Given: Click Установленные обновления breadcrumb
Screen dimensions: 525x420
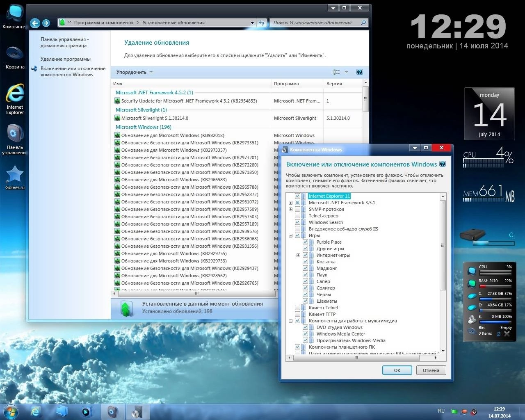Looking at the screenshot, I should click(173, 23).
